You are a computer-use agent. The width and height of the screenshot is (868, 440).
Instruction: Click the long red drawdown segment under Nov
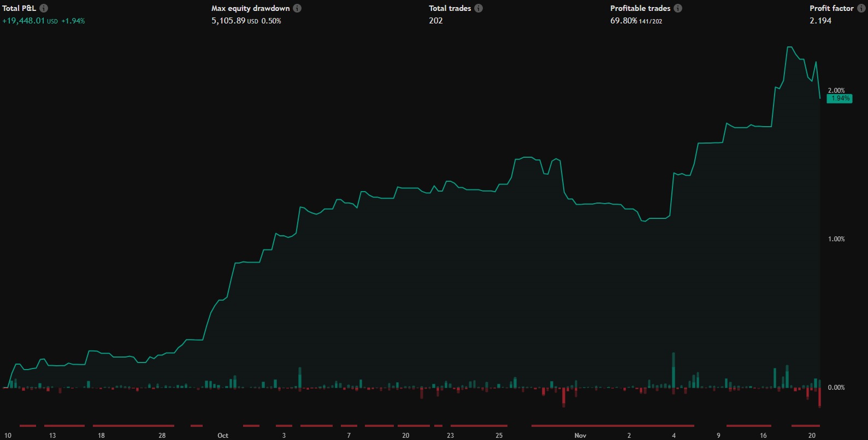(x=612, y=425)
